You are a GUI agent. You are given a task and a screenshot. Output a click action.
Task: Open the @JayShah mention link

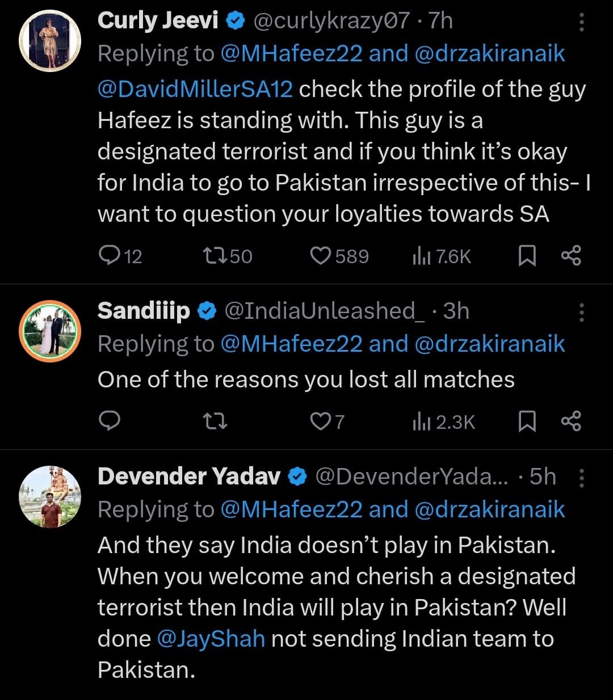pyautogui.click(x=210, y=639)
